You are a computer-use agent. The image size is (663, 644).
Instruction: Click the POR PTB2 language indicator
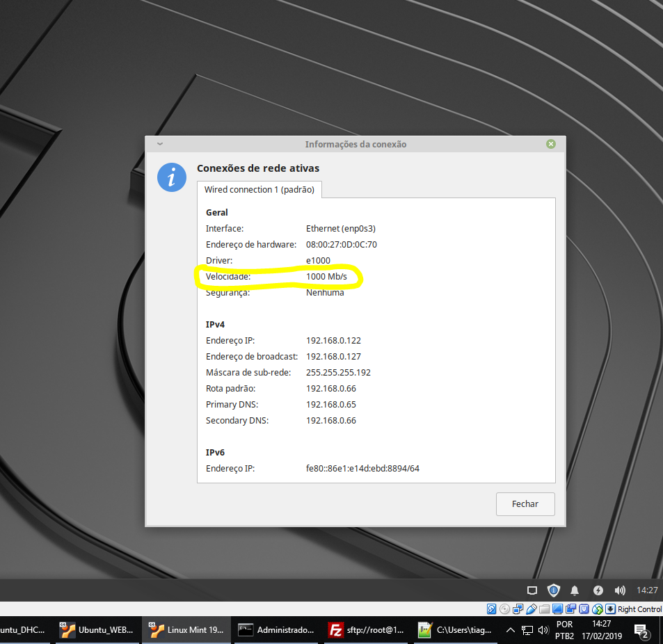[565, 630]
